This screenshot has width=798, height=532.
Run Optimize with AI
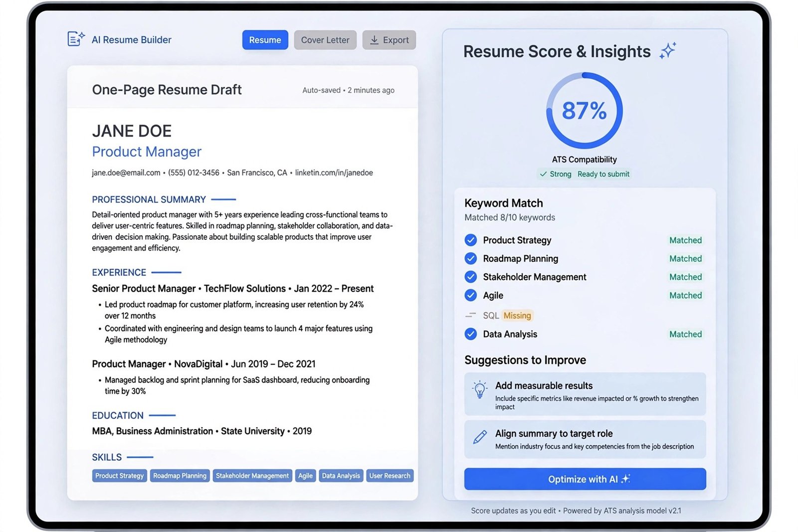[x=585, y=479]
